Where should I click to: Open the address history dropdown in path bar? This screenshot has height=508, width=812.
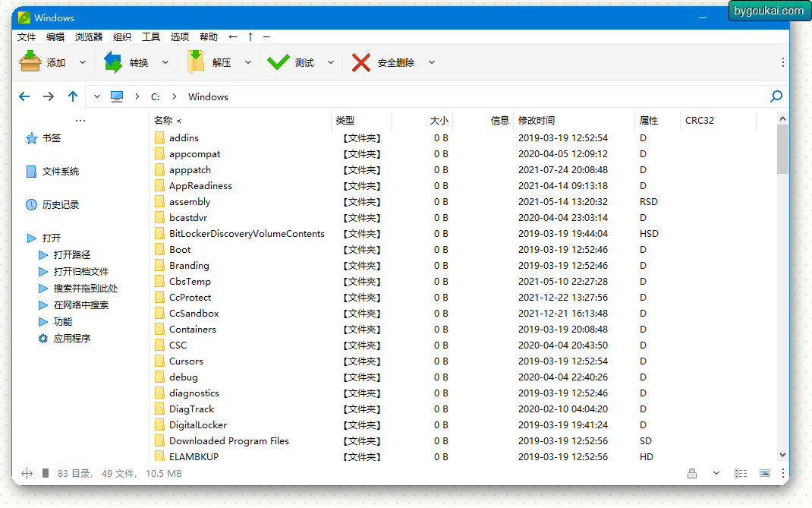(96, 96)
